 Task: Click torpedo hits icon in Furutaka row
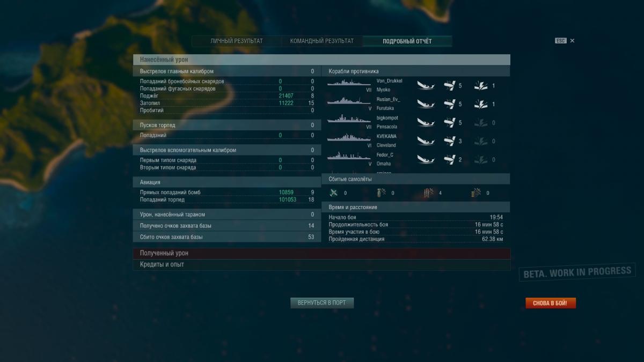[x=450, y=104]
